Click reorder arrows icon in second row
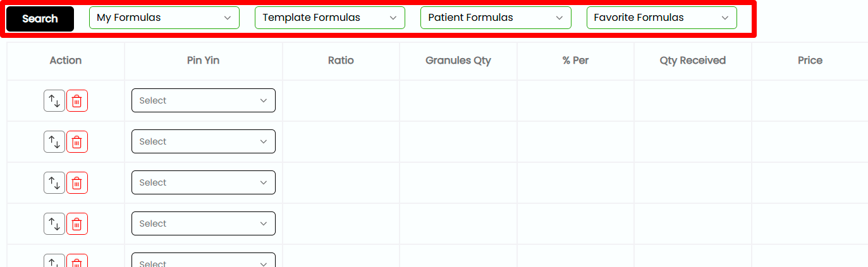Screen dimensions: 868x267 (54, 142)
